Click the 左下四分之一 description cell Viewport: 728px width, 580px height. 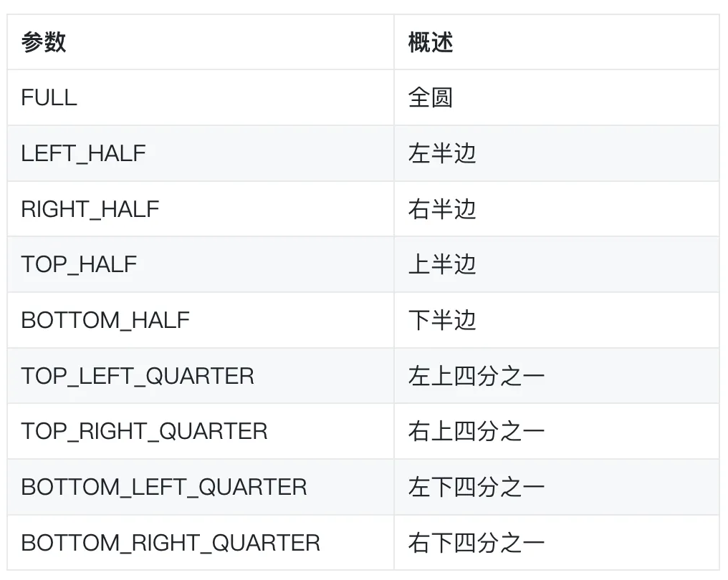[x=476, y=487]
